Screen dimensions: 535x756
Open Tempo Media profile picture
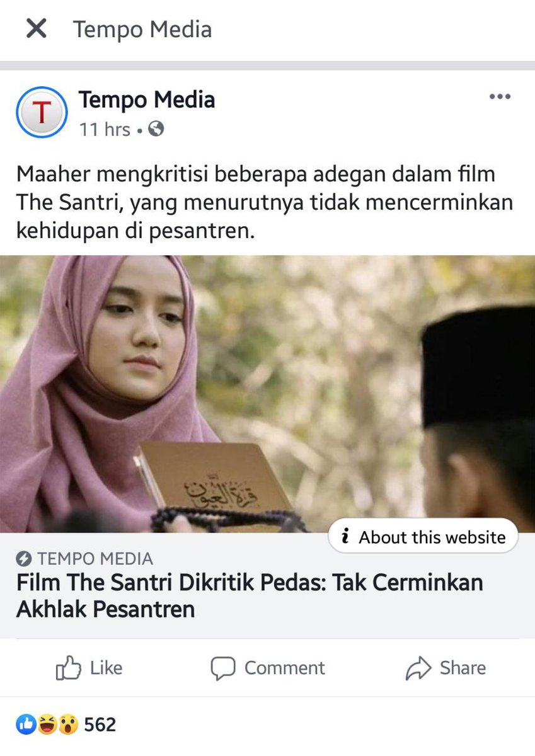[x=42, y=112]
